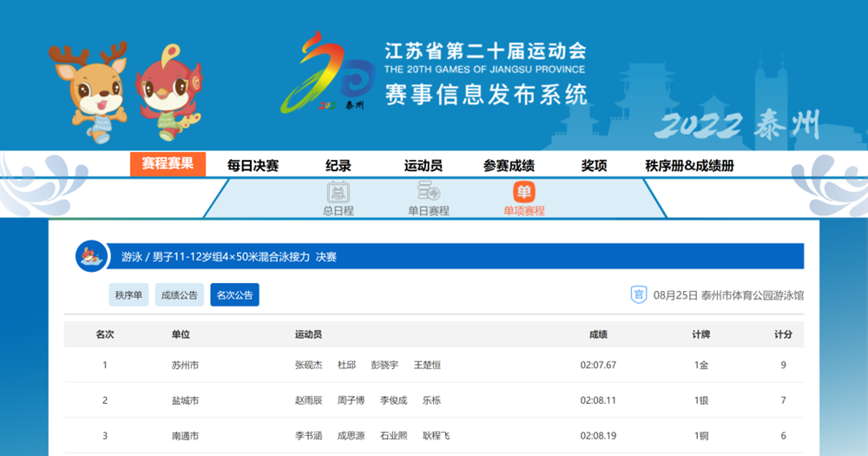Screen dimensions: 868x456
Task: Click the score 7 for 盐城市
Action: pyautogui.click(x=783, y=400)
